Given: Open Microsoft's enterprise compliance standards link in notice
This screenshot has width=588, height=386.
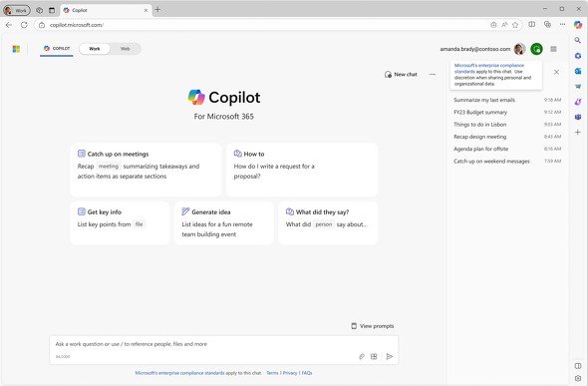Looking at the screenshot, I should click(x=488, y=68).
